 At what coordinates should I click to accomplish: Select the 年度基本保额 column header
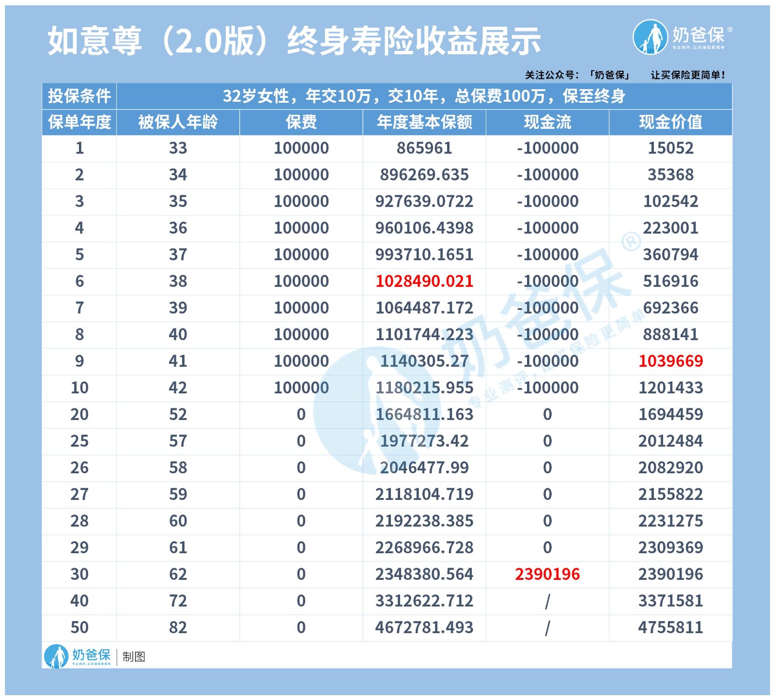424,122
